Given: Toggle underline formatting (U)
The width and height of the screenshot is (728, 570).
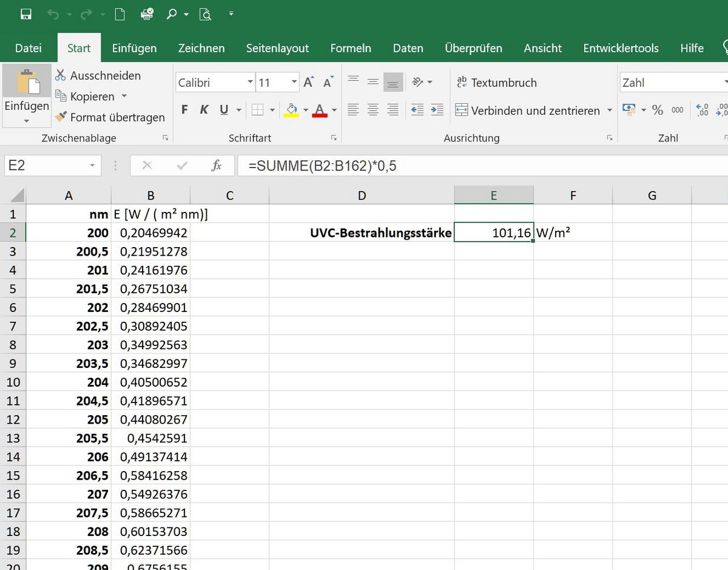Looking at the screenshot, I should point(224,110).
